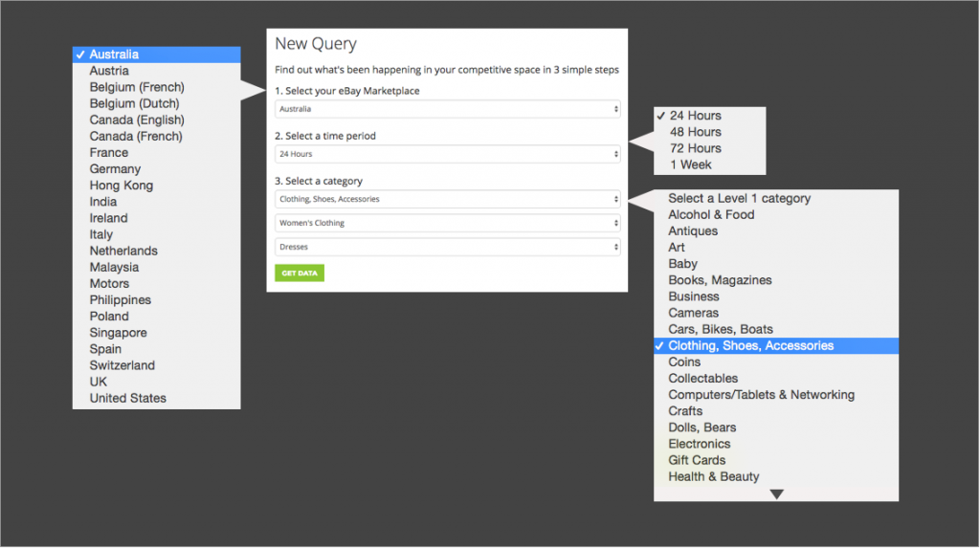This screenshot has height=548, width=980.
Task: Choose Austria from the marketplace list
Action: 156,71
